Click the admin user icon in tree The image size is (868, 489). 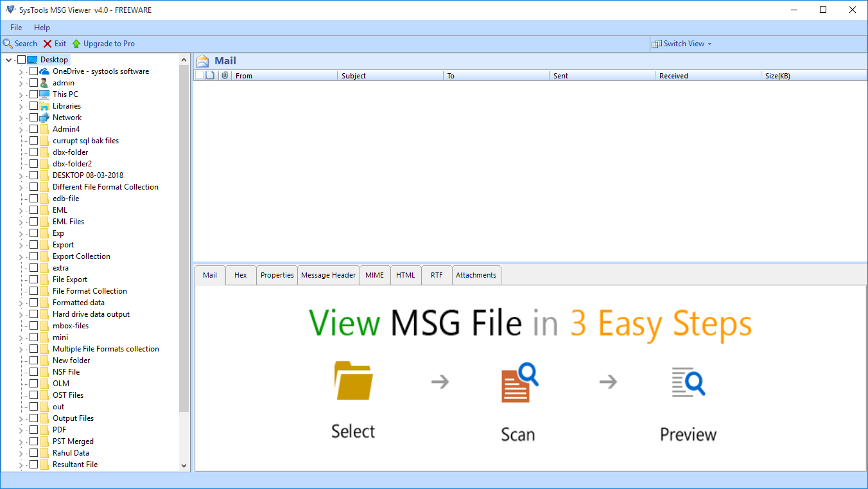(x=44, y=83)
